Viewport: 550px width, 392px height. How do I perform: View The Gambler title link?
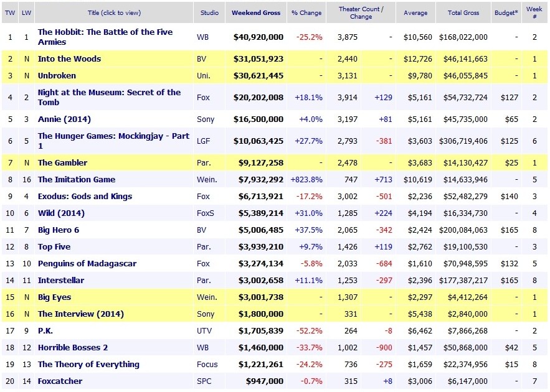(x=62, y=162)
